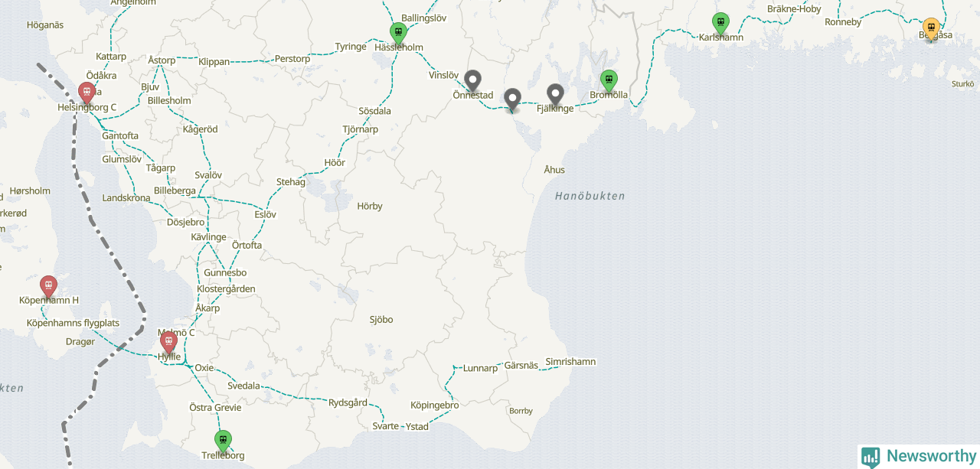
Task: Click the Kågeröd station label
Action: pyautogui.click(x=200, y=129)
